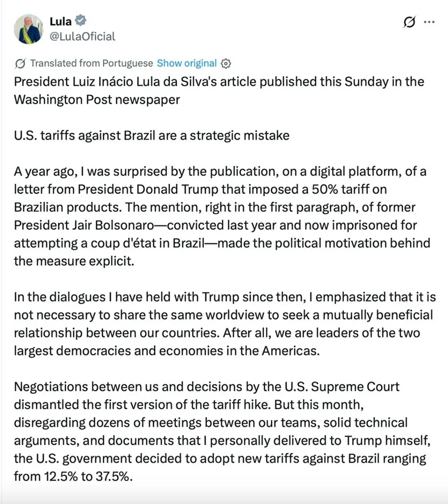Click the Grok icon at top right
Viewport: 448px width, 504px height.
tap(409, 22)
